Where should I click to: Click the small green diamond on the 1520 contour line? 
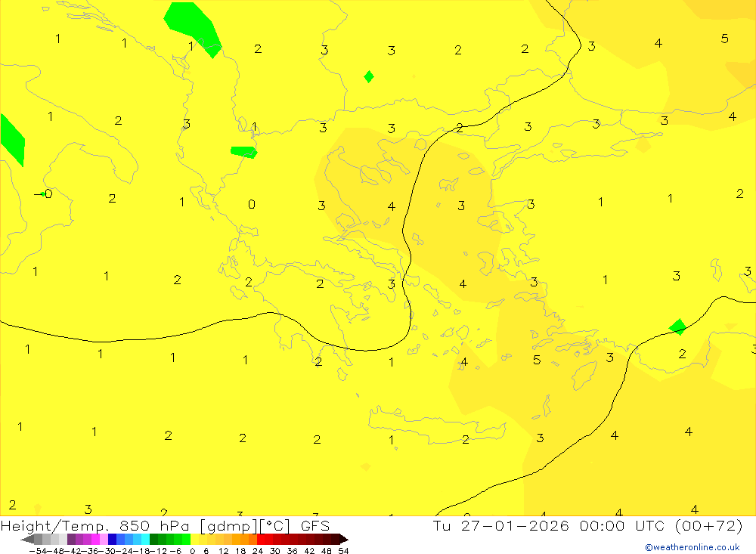(677, 327)
